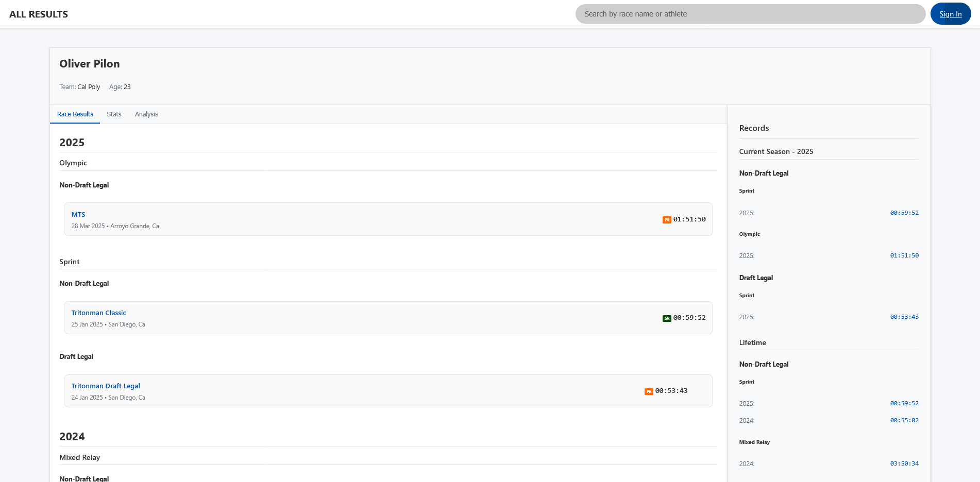The height and width of the screenshot is (482, 980).
Task: Open the Records Olympic time 01:51:50
Action: 904,255
